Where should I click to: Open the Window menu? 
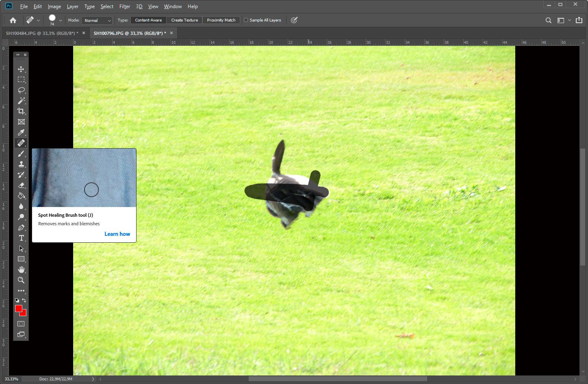tap(173, 6)
